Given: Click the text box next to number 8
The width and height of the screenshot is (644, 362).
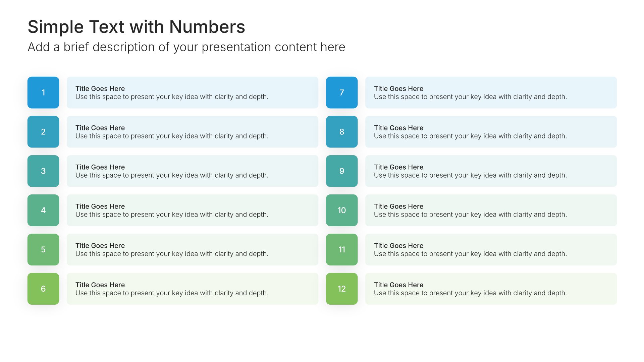Looking at the screenshot, I should [491, 132].
